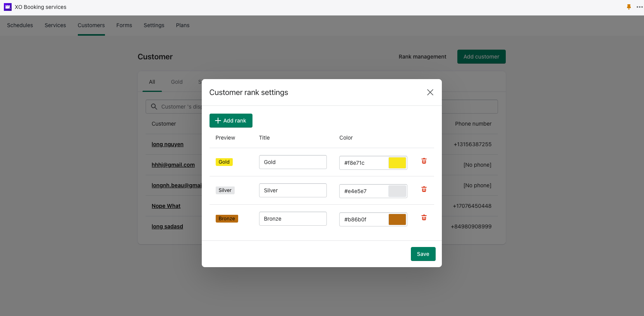Click the Customer rank settings heading

[249, 92]
